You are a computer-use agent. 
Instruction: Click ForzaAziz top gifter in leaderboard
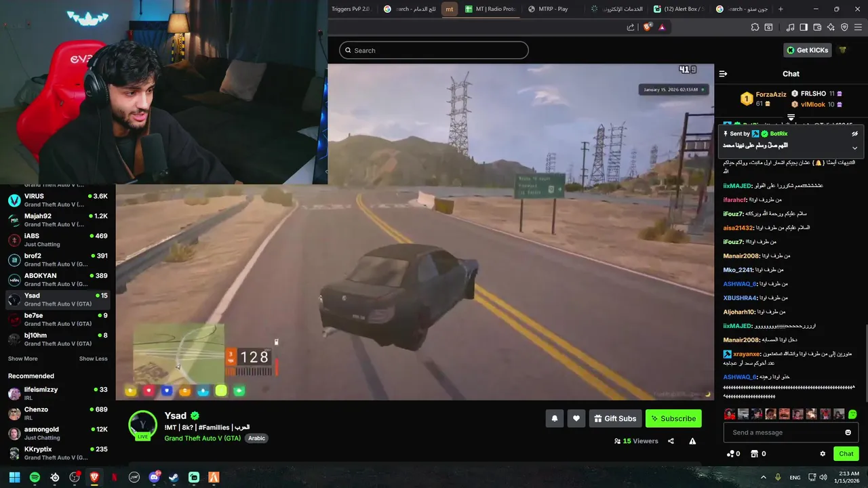coord(763,99)
